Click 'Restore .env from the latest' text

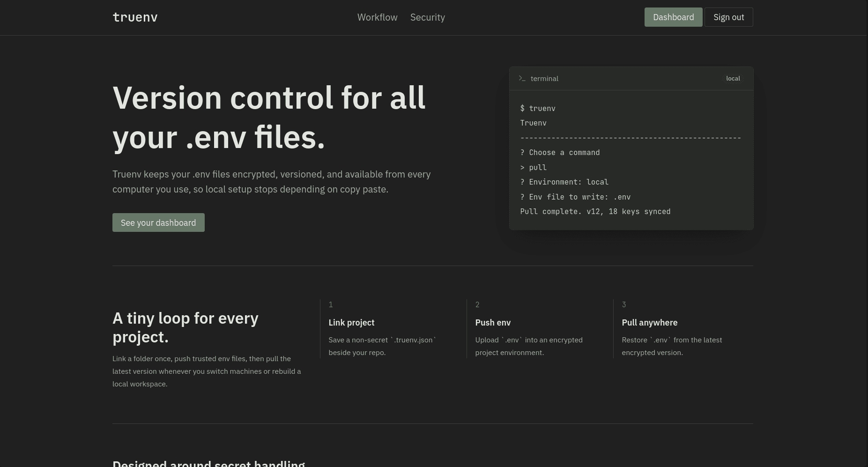pyautogui.click(x=672, y=346)
